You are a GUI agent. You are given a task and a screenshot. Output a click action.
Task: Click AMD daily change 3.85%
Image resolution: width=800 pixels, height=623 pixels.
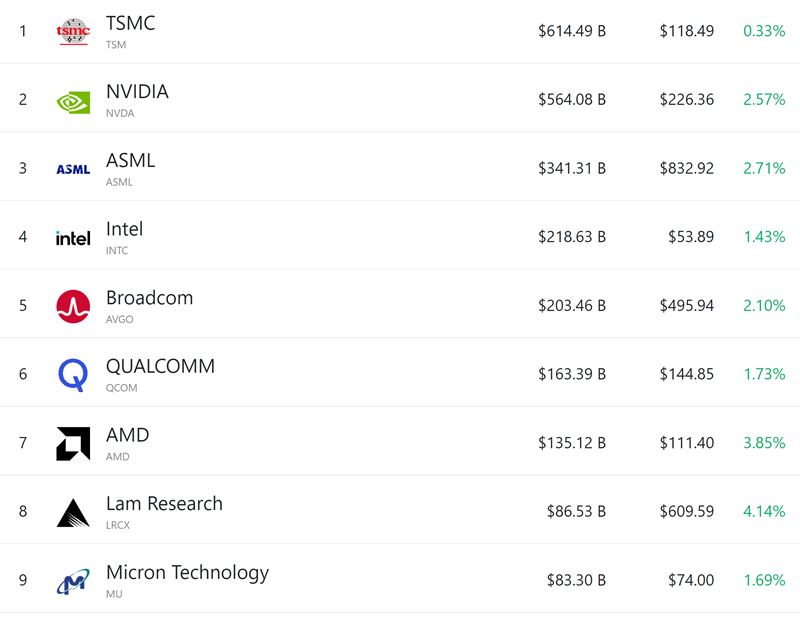pos(764,443)
